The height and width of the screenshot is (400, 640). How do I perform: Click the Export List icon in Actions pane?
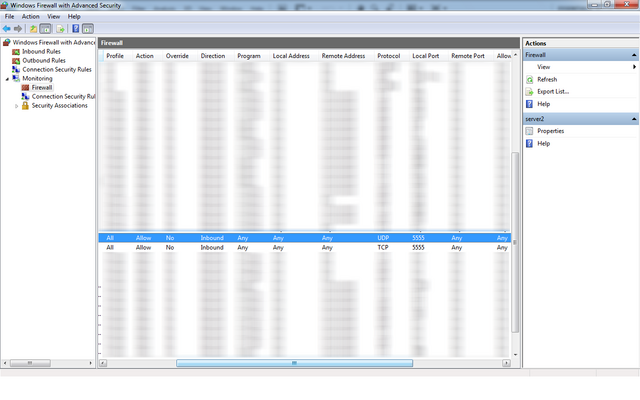click(529, 92)
